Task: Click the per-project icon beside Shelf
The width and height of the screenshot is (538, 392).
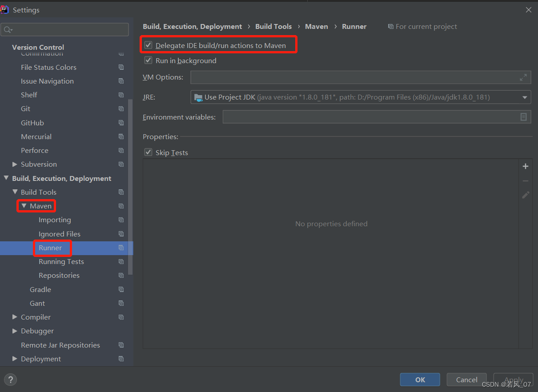Action: pyautogui.click(x=121, y=95)
